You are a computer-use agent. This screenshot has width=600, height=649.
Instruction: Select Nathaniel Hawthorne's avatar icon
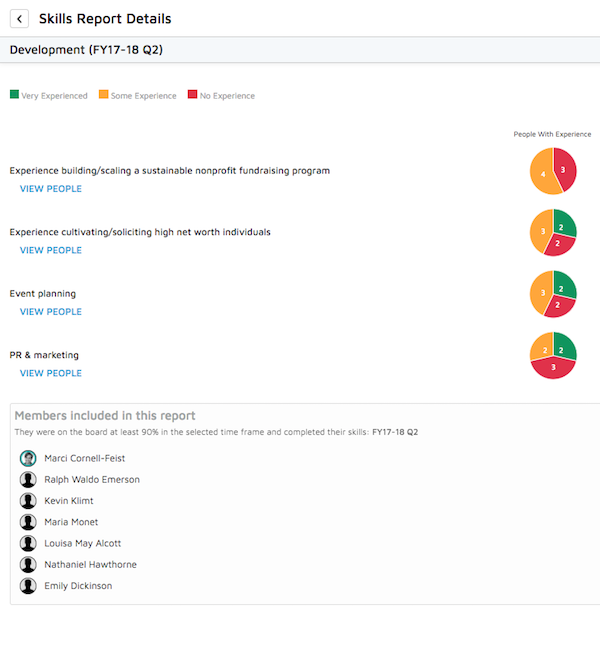(28, 565)
